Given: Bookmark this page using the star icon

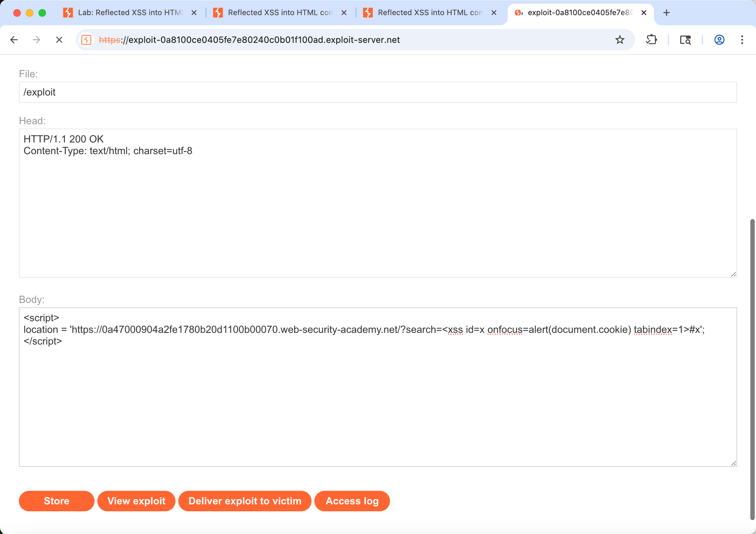Looking at the screenshot, I should tap(620, 39).
